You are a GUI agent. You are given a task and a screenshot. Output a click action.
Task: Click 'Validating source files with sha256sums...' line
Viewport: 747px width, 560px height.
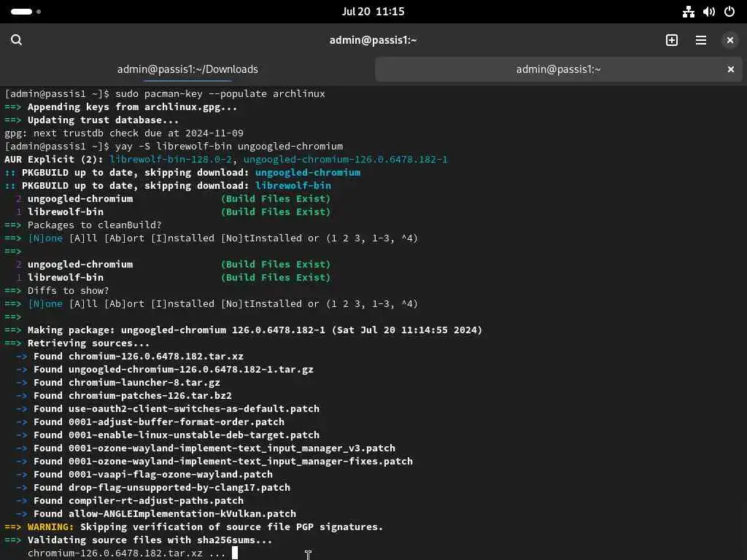(x=139, y=540)
